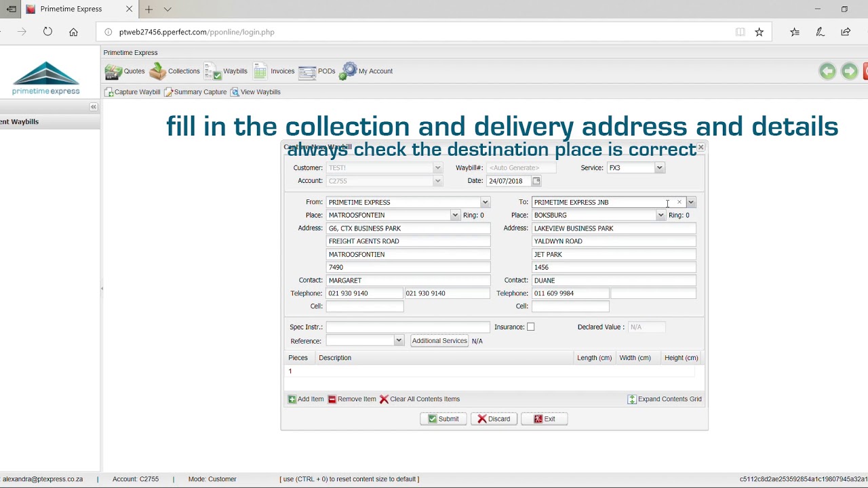Click the Length (cm) column header
Image resolution: width=868 pixels, height=488 pixels.
(x=594, y=358)
